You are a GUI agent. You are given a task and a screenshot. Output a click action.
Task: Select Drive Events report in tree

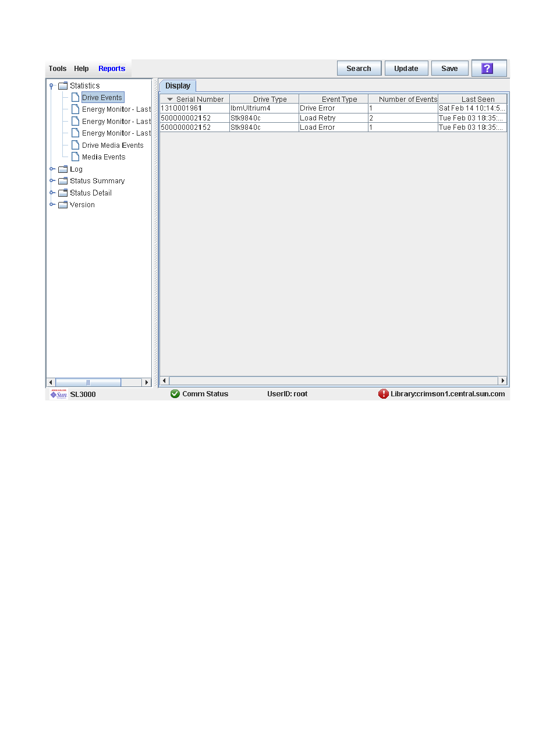click(x=102, y=98)
